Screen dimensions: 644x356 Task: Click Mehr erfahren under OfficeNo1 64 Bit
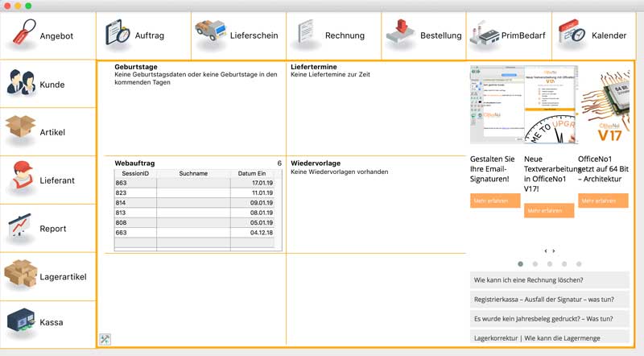pos(603,201)
